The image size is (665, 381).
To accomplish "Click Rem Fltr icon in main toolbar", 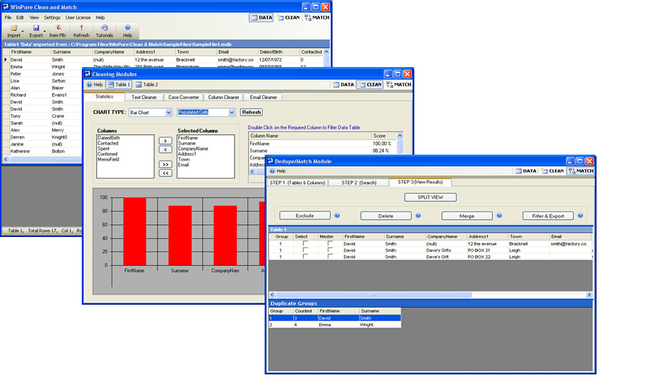I will point(58,28).
